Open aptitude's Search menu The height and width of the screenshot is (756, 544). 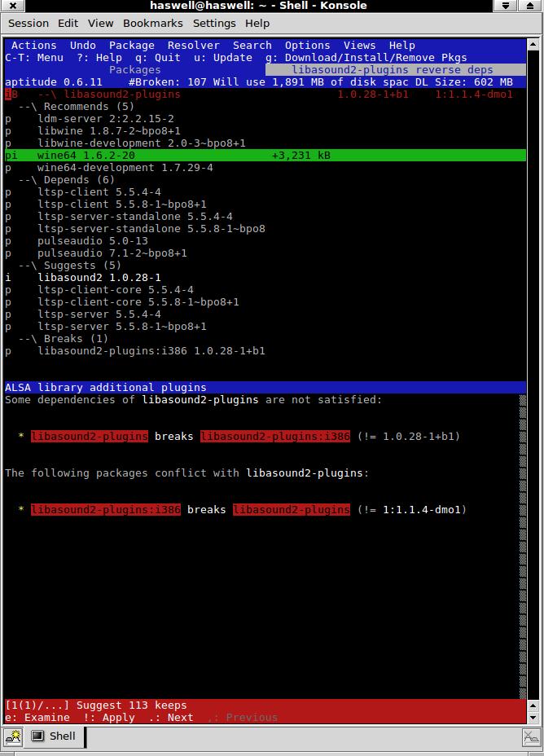[x=252, y=46]
